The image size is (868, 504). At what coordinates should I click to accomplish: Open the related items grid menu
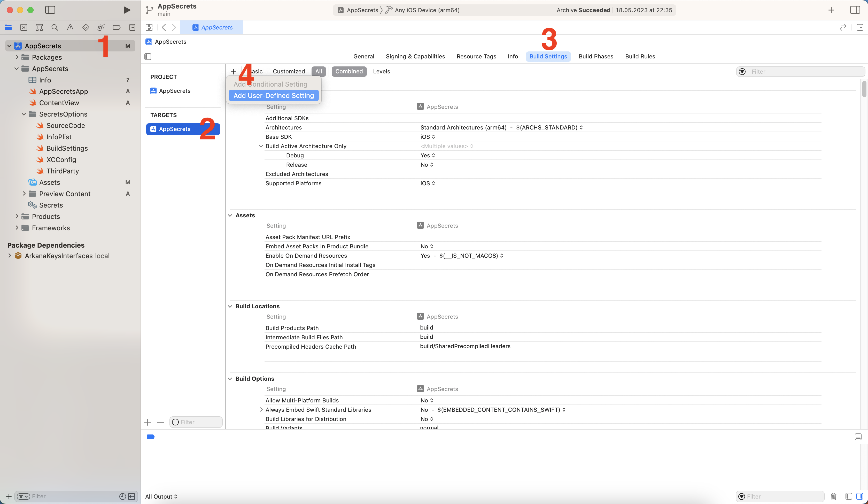(149, 28)
